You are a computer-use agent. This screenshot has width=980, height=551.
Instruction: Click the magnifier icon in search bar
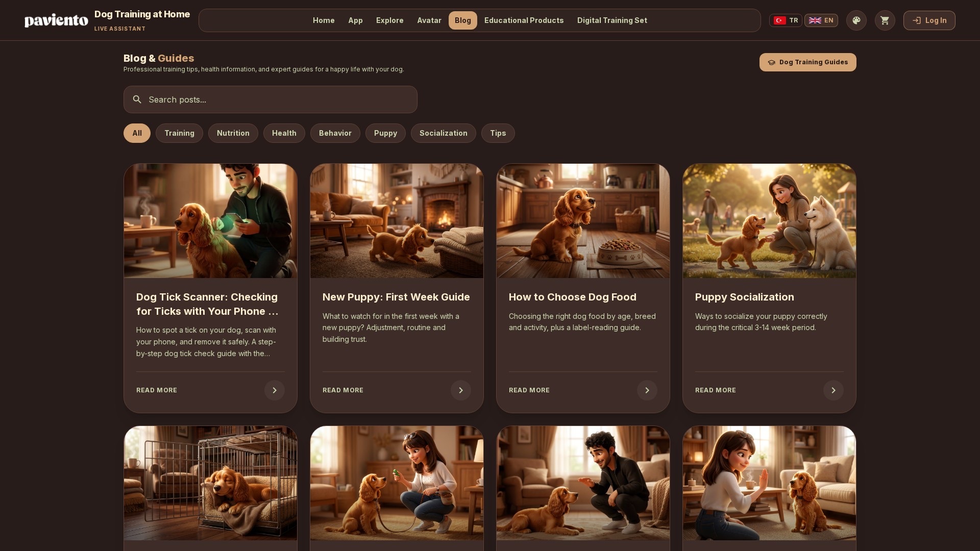click(137, 99)
